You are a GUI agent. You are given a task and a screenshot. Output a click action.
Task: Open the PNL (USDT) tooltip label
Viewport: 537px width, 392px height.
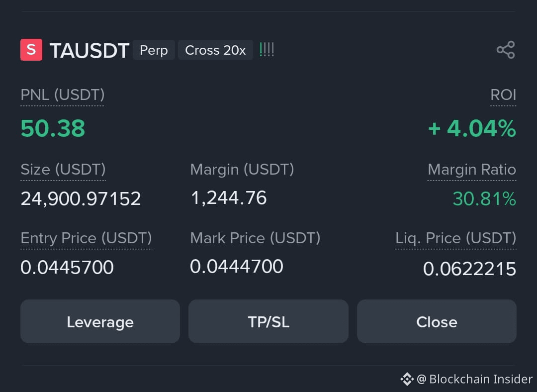click(62, 95)
